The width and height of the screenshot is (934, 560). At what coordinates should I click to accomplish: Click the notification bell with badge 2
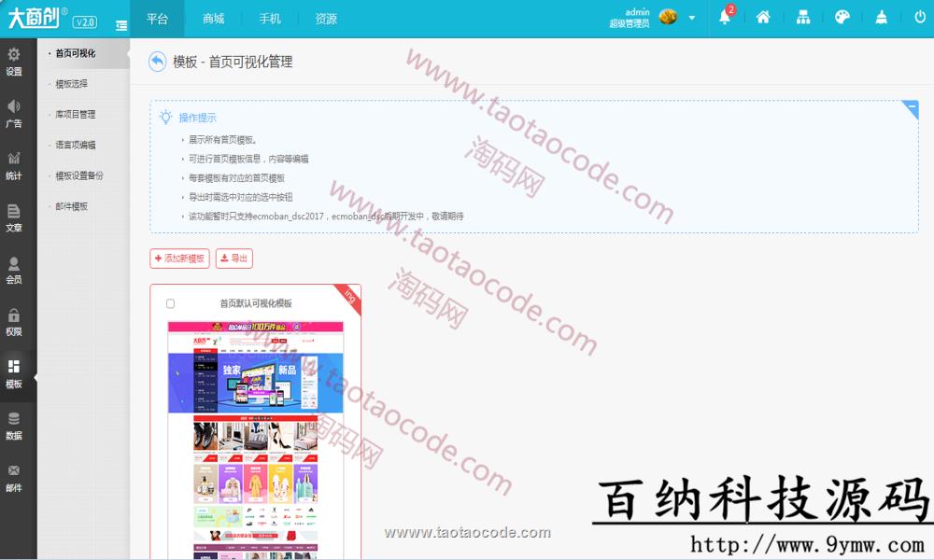724,17
